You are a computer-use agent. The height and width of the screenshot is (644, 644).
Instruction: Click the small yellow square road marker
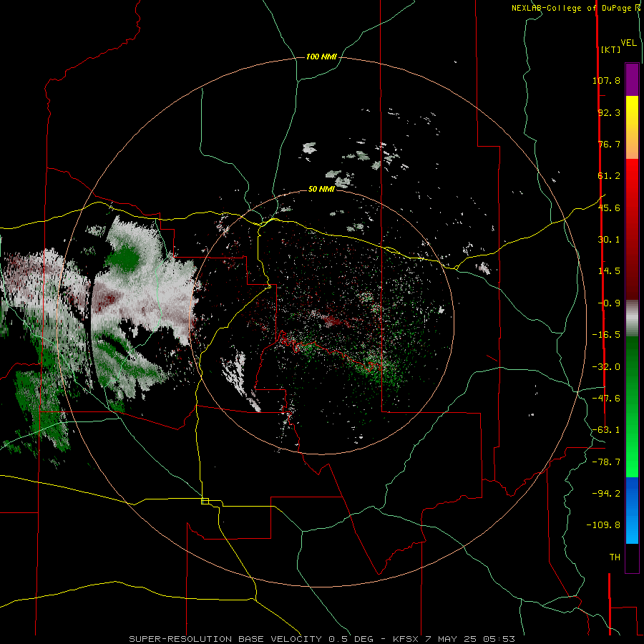205,501
